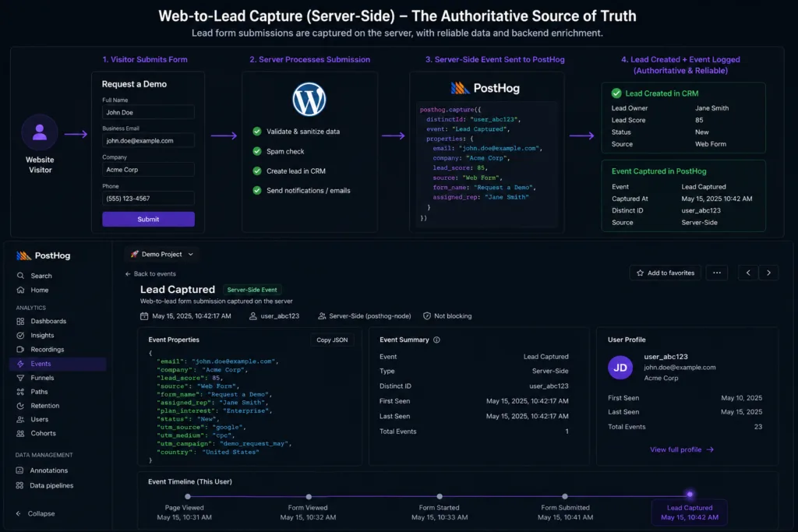Go to previous event with left chevron

tap(748, 273)
